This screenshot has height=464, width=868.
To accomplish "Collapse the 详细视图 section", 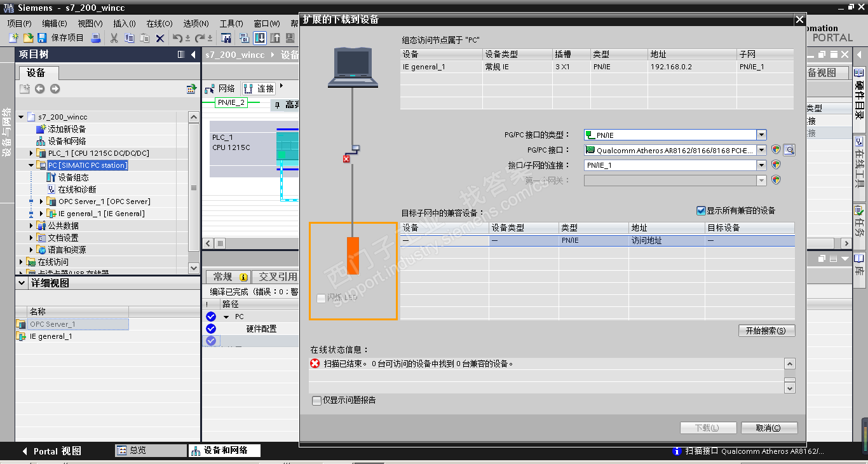I will pyautogui.click(x=22, y=283).
